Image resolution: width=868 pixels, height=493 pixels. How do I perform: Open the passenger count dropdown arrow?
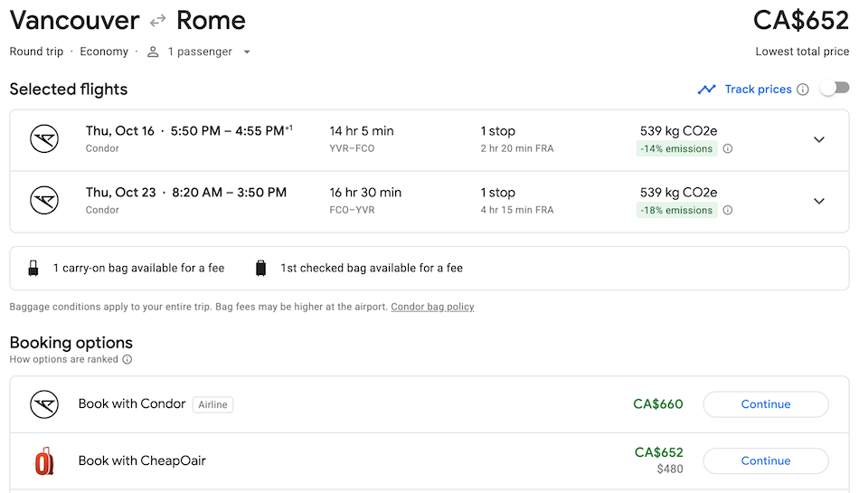click(x=247, y=52)
